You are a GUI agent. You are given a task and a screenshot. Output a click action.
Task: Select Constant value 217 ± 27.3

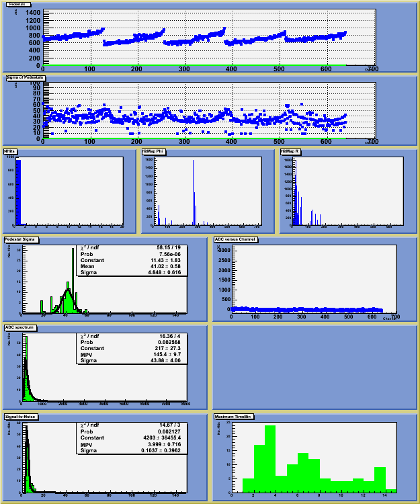tap(167, 348)
